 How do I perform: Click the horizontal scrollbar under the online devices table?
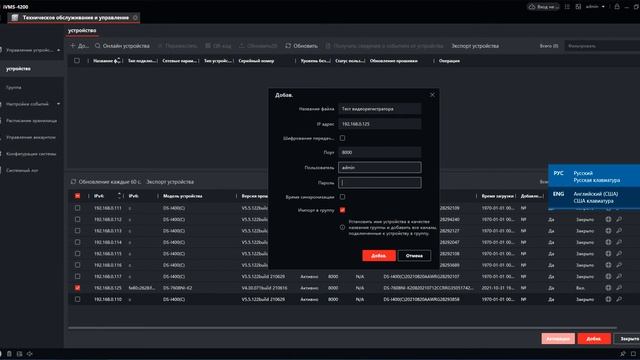(342, 327)
